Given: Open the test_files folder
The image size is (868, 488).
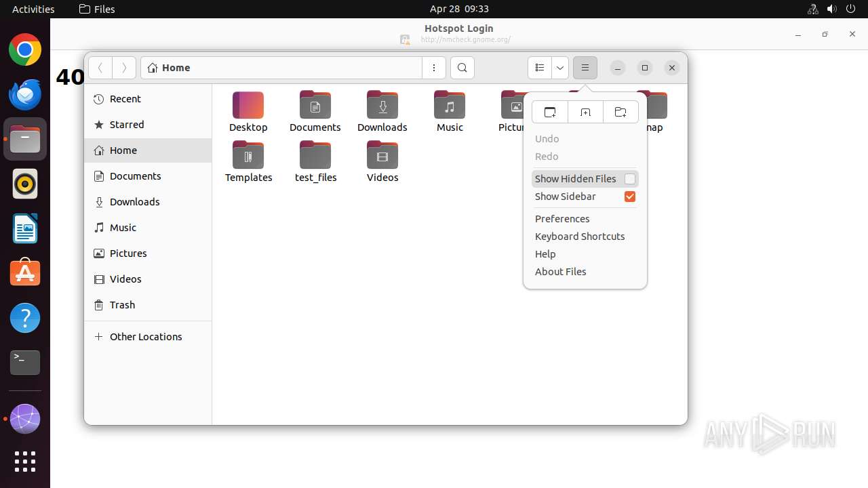Looking at the screenshot, I should (315, 162).
